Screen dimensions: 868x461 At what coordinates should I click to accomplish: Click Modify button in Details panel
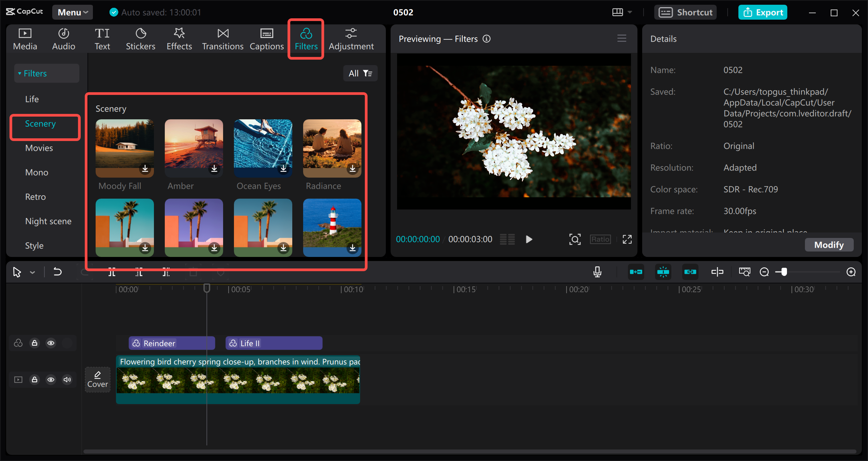pyautogui.click(x=828, y=244)
